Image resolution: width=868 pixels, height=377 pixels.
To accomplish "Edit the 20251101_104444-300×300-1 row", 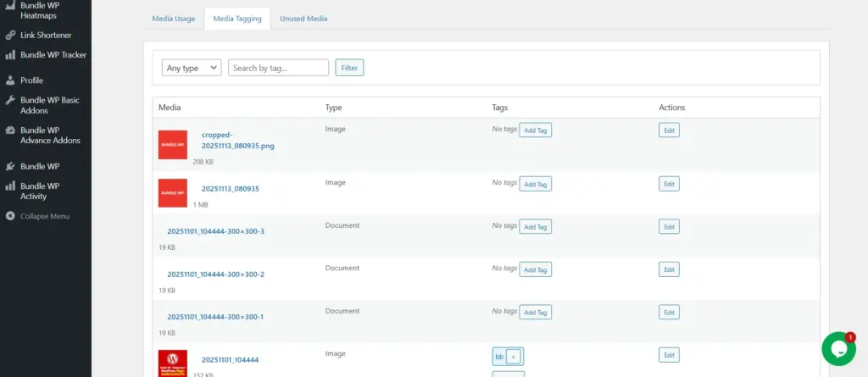I will [669, 313].
